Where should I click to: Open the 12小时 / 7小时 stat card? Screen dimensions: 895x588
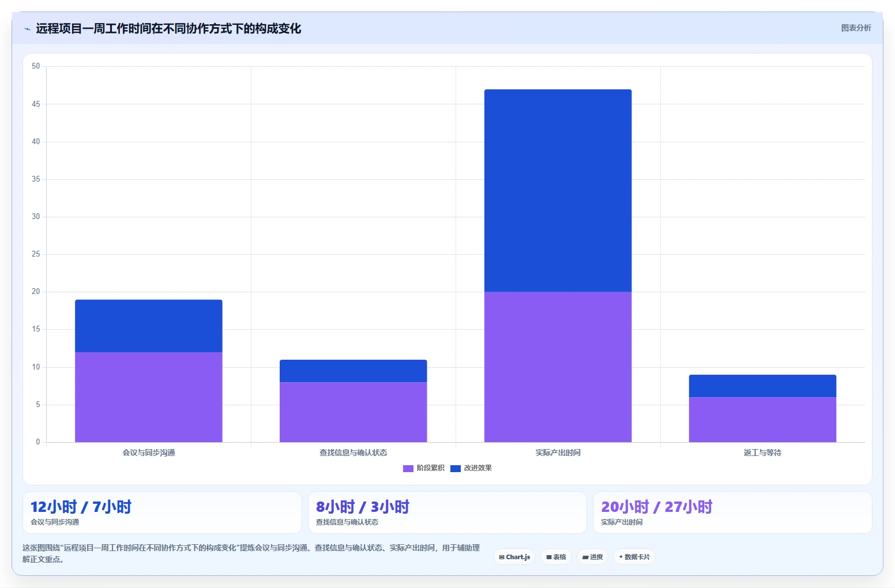[162, 512]
